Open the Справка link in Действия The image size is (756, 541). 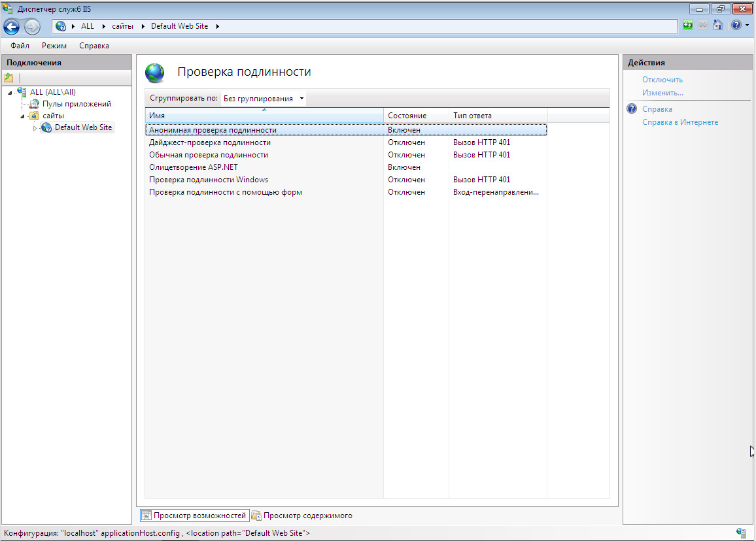[657, 109]
